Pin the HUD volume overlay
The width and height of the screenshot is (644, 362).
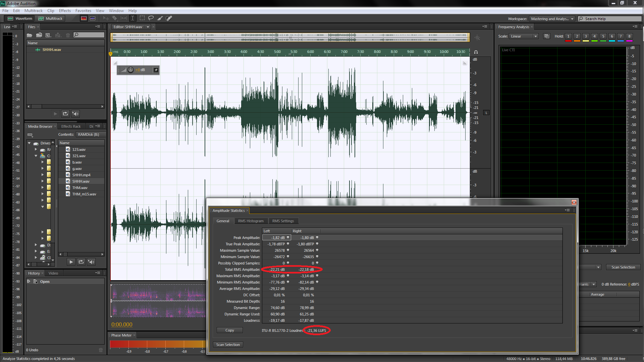(x=156, y=70)
